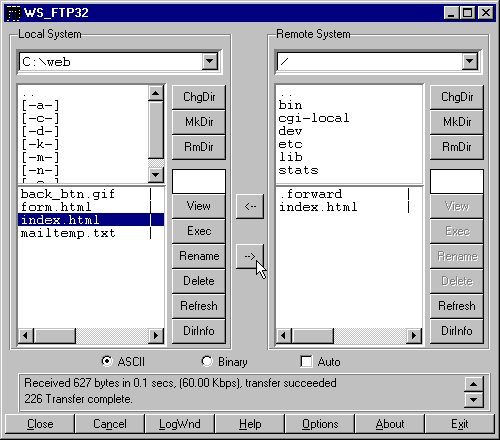This screenshot has height=440, width=500.
Task: Click the Close button in bottom bar
Action: click(x=40, y=424)
